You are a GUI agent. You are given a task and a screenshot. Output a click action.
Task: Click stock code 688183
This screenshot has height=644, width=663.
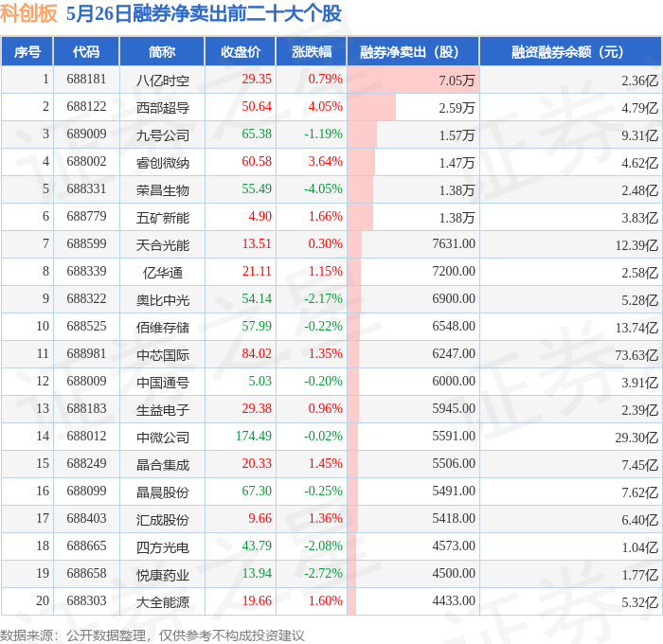(86, 409)
